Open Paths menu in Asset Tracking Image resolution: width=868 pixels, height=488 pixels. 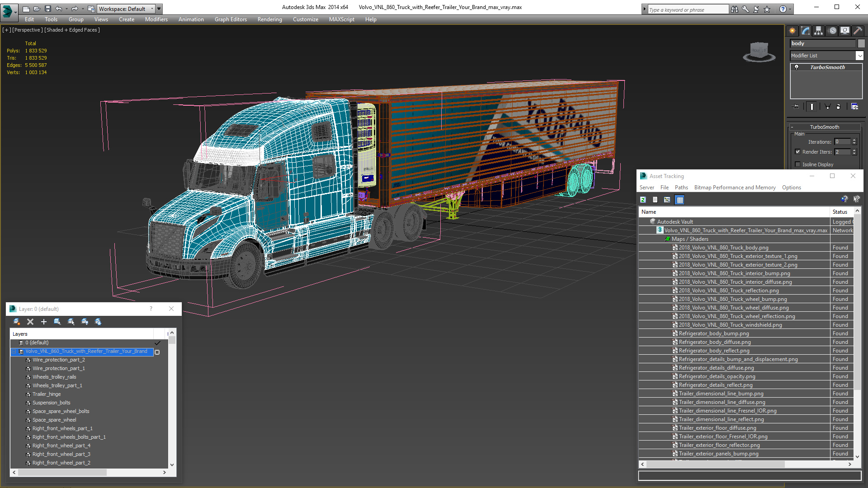681,188
